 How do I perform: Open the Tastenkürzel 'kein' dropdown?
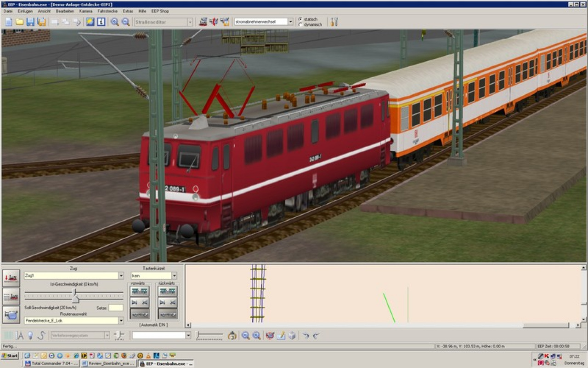click(174, 276)
